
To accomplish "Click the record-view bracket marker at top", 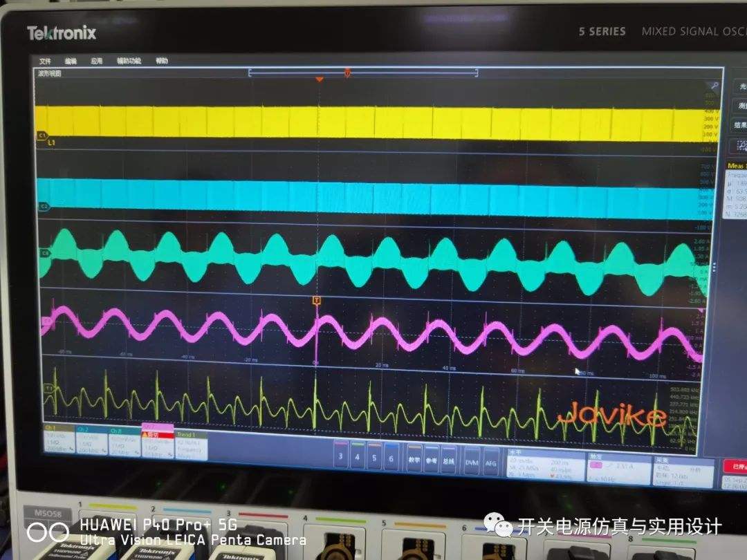I will [x=362, y=73].
